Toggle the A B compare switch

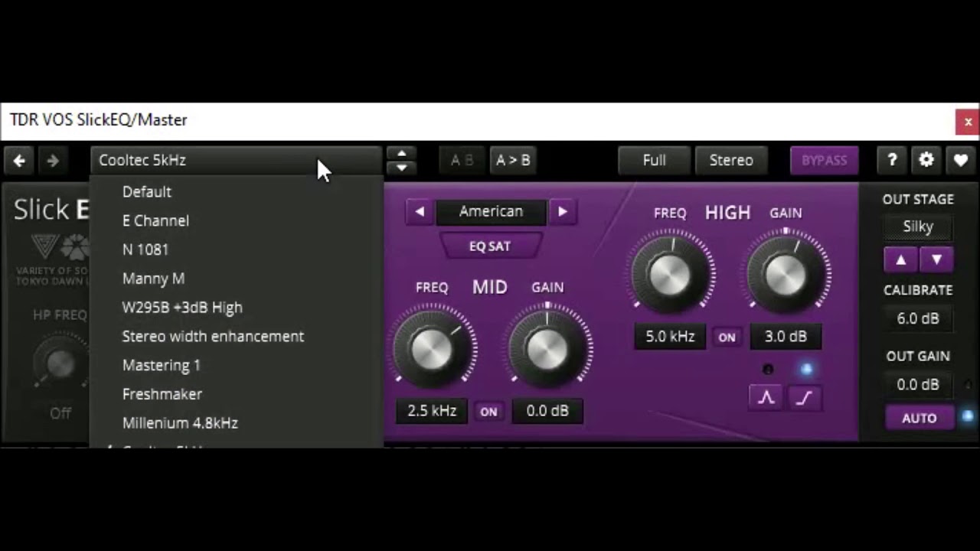click(x=462, y=160)
